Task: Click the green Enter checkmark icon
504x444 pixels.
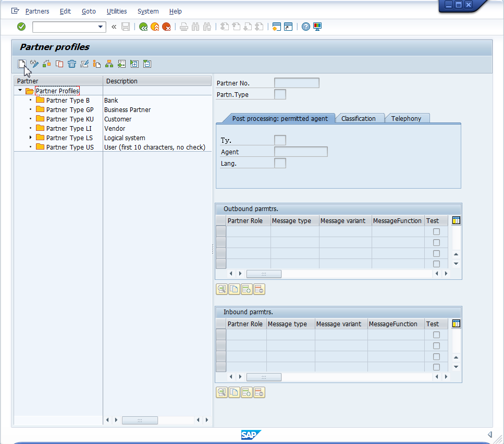Action: pos(21,27)
